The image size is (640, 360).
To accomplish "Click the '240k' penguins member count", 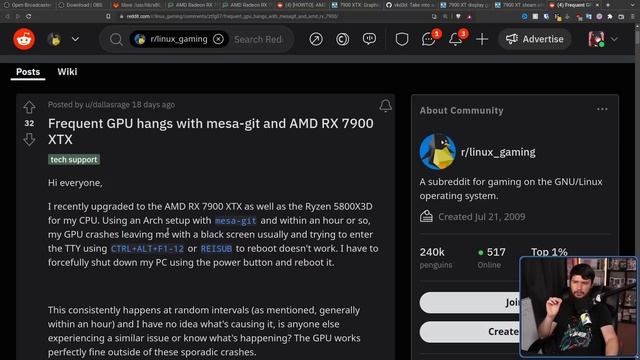I will click(x=432, y=252).
